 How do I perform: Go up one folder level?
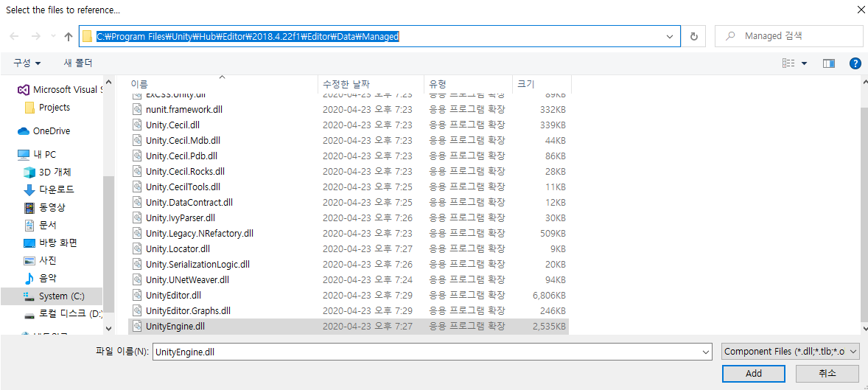point(68,37)
